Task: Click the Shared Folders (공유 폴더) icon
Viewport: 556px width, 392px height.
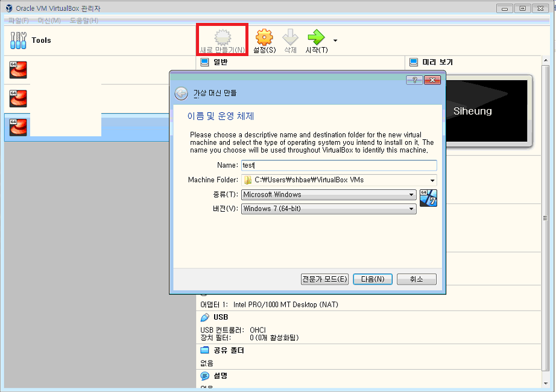Action: click(x=204, y=350)
